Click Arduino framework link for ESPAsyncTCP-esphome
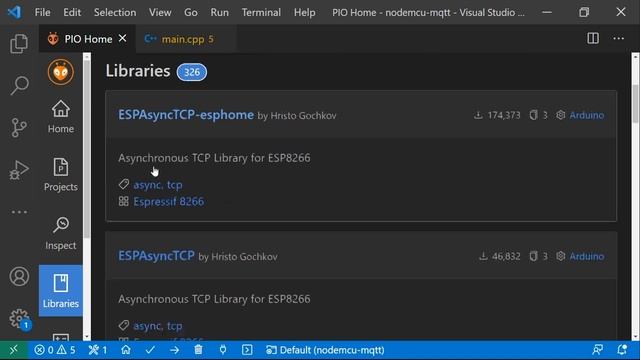The height and width of the screenshot is (360, 640). tap(587, 115)
